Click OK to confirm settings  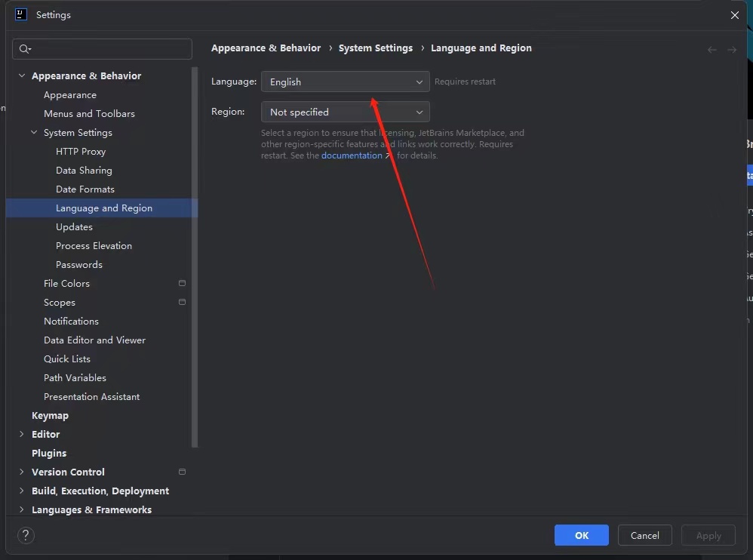point(582,535)
